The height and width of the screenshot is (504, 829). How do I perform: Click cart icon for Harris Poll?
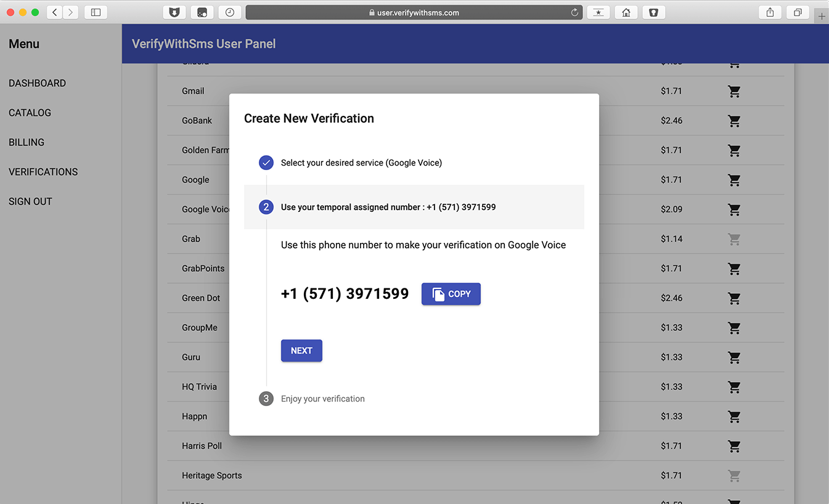734,446
